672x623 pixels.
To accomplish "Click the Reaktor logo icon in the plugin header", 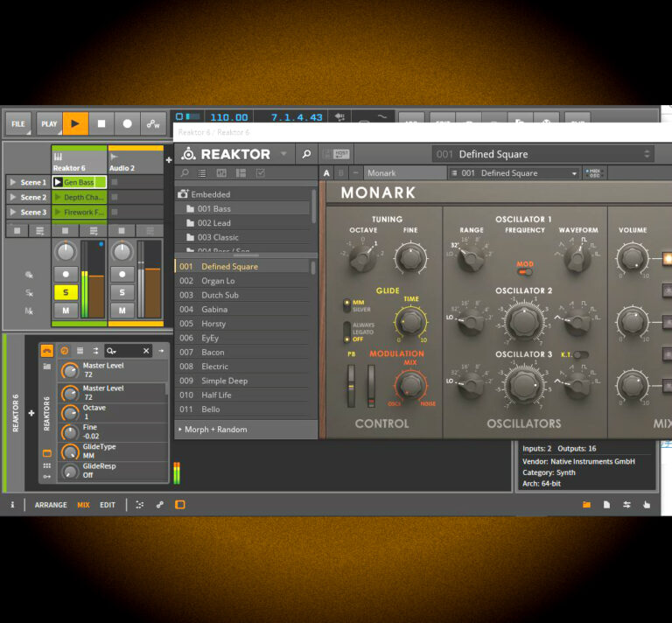I will click(189, 154).
